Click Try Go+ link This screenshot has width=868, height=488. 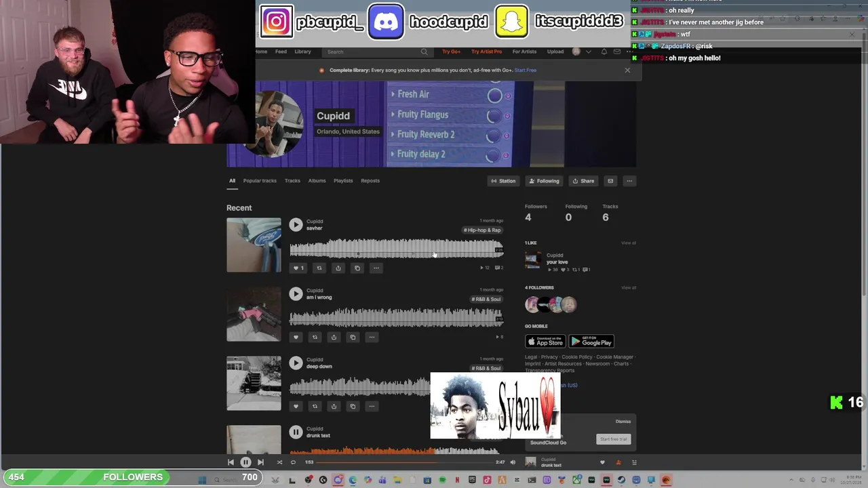click(x=452, y=52)
